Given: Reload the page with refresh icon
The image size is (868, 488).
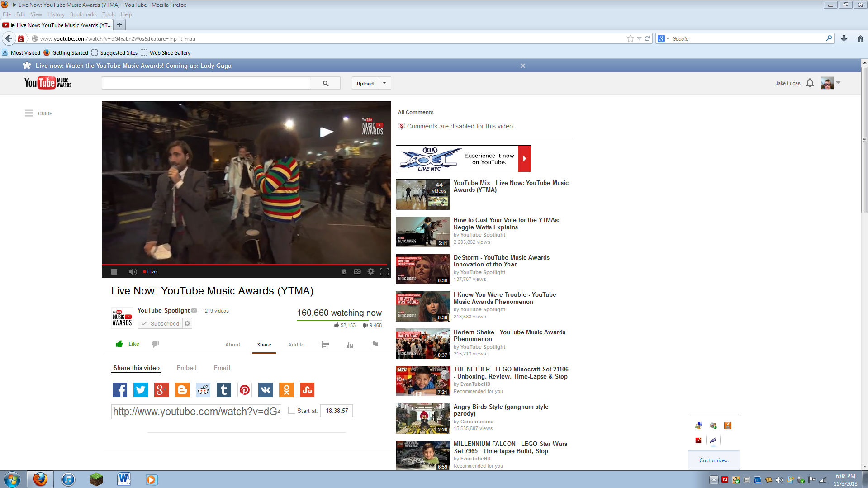Looking at the screenshot, I should click(647, 39).
